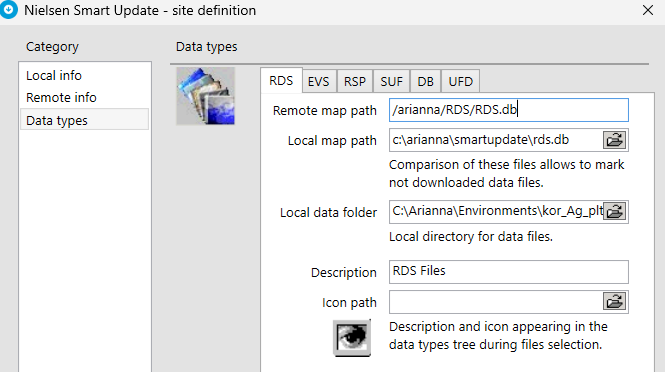Click the Nielsen Smart Update app icon
This screenshot has height=372, width=665.
tap(8, 9)
